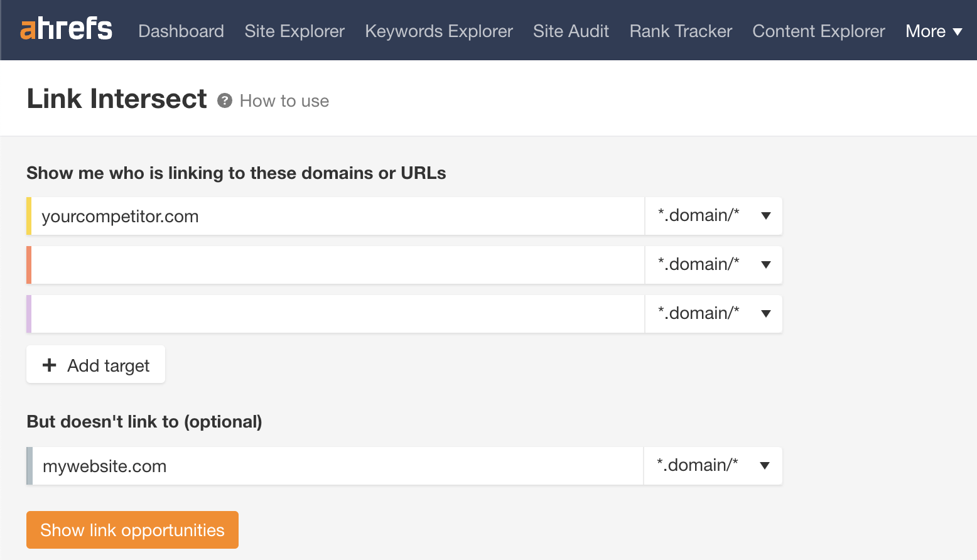Open Site Explorer from the navigation
This screenshot has width=977, height=560.
294,31
